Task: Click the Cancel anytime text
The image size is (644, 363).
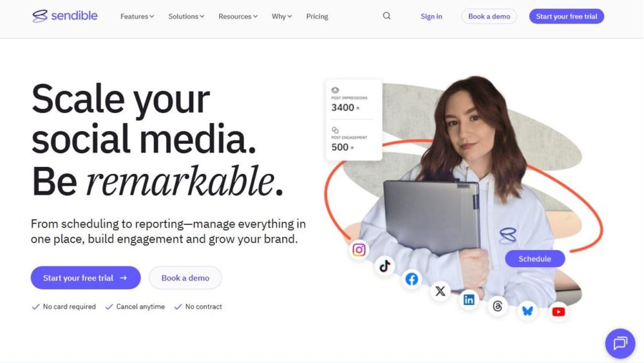Action: (x=140, y=307)
